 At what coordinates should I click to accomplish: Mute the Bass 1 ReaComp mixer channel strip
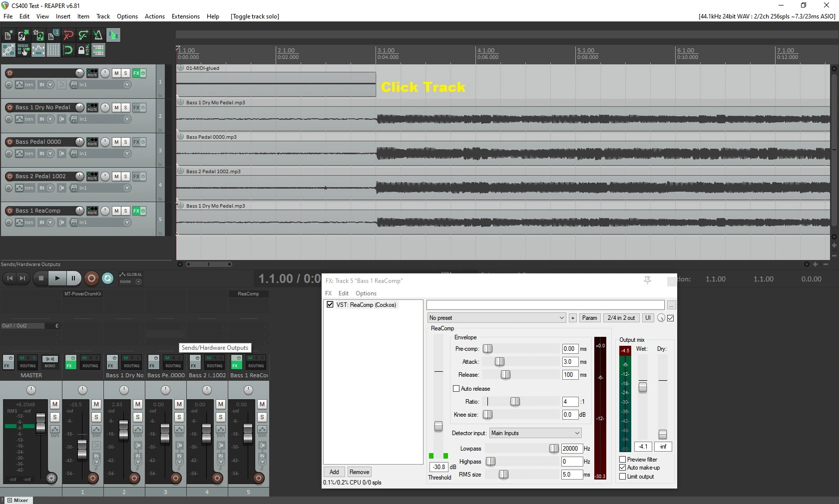pyautogui.click(x=262, y=404)
